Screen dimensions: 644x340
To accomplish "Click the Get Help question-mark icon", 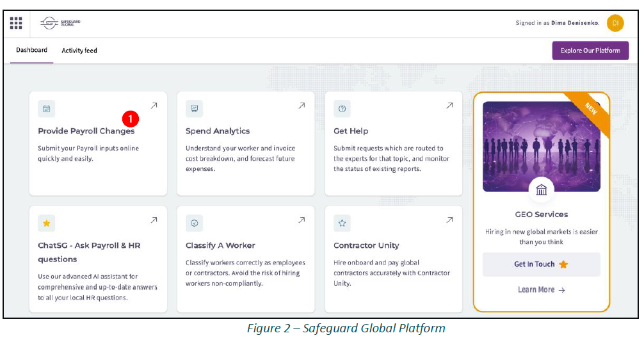I will point(342,109).
